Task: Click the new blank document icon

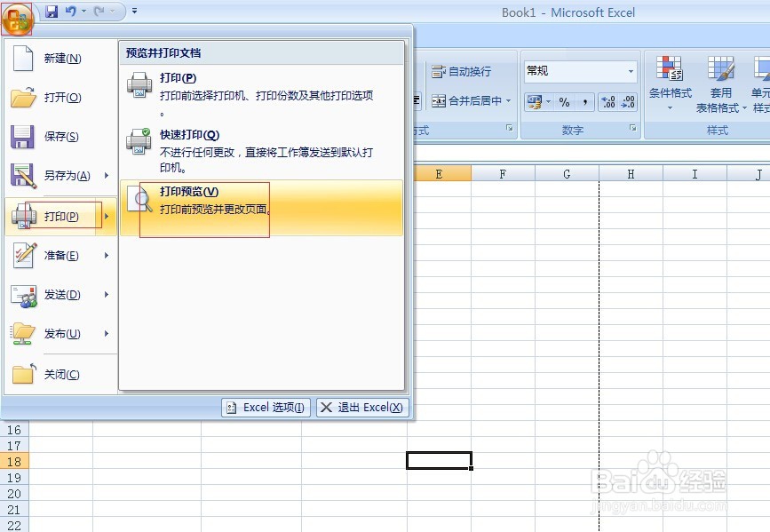Action: point(22,59)
